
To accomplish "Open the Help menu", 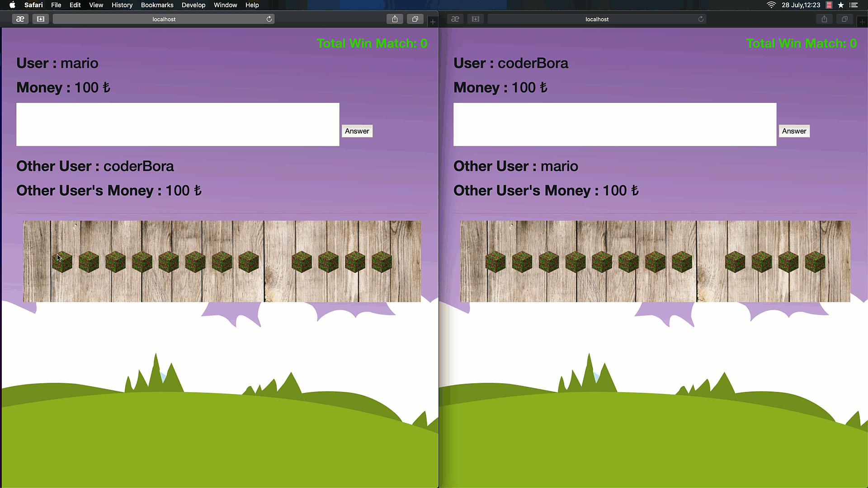I will pos(252,5).
